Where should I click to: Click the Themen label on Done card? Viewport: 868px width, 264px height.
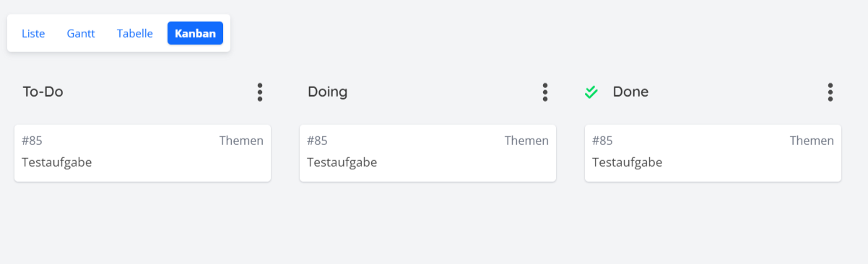[x=812, y=141]
